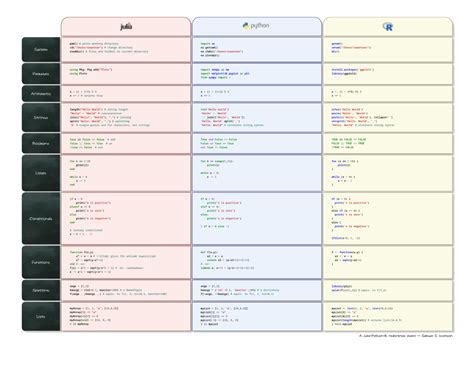This screenshot has height=366, width=474.
Task: Select the Loops row label
Action: 41,173
